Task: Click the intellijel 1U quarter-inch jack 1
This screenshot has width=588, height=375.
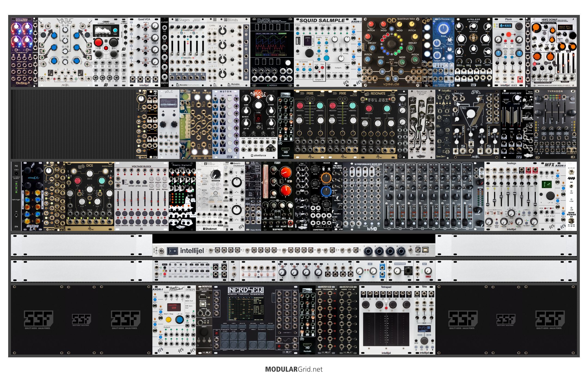Action: [368, 251]
